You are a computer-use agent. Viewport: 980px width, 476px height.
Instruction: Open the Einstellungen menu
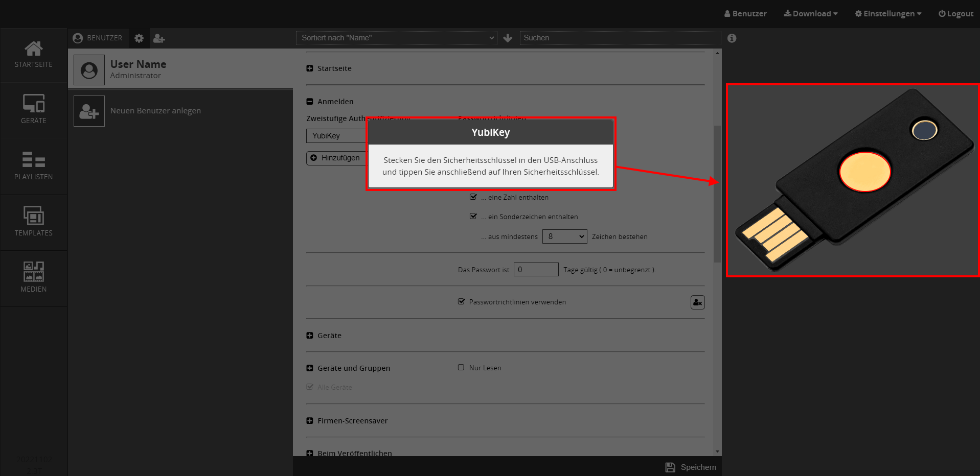click(x=888, y=14)
